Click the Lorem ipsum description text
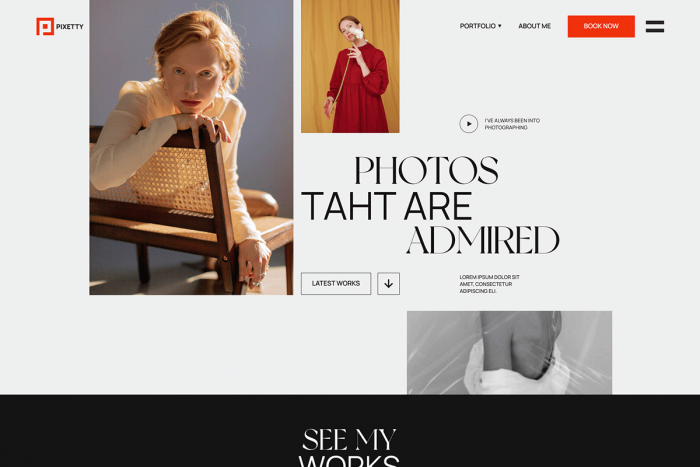The width and height of the screenshot is (700, 467). [x=489, y=284]
